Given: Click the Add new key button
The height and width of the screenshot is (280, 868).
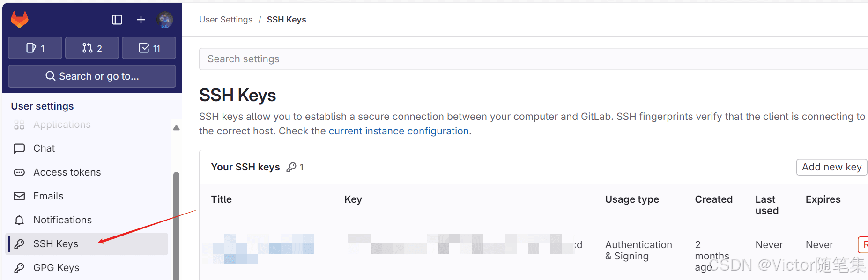Looking at the screenshot, I should tap(831, 167).
